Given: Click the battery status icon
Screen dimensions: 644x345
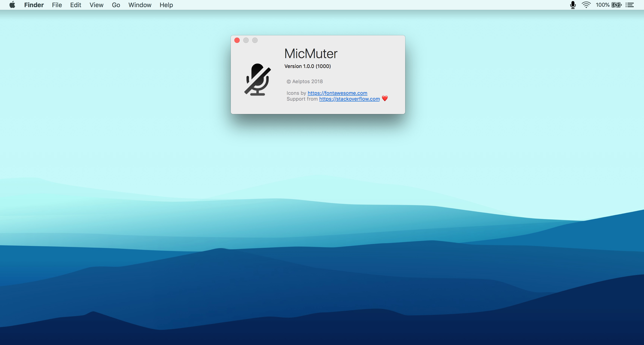Looking at the screenshot, I should pyautogui.click(x=616, y=5).
